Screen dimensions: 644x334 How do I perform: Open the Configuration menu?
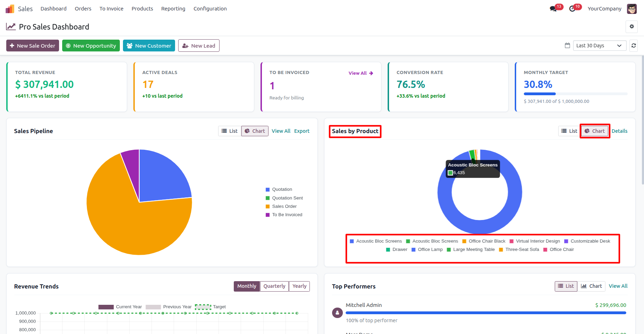[x=210, y=9]
